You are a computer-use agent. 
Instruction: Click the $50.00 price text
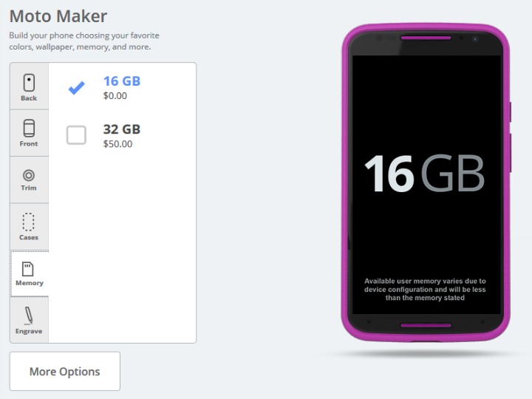tap(117, 144)
